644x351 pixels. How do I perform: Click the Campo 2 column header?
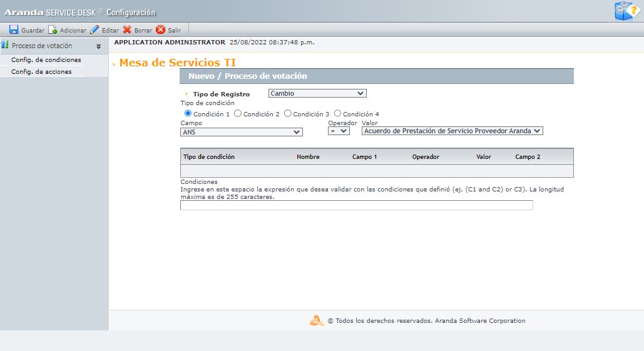pos(528,157)
